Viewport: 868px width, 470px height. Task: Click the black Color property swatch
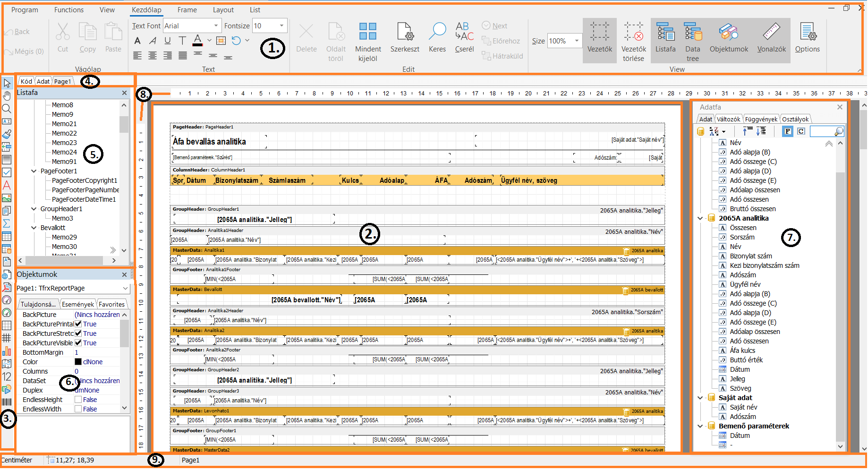[78, 362]
